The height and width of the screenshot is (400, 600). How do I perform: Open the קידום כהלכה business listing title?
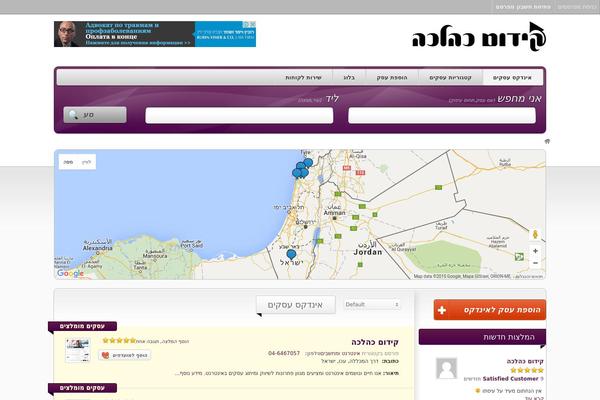(375, 342)
